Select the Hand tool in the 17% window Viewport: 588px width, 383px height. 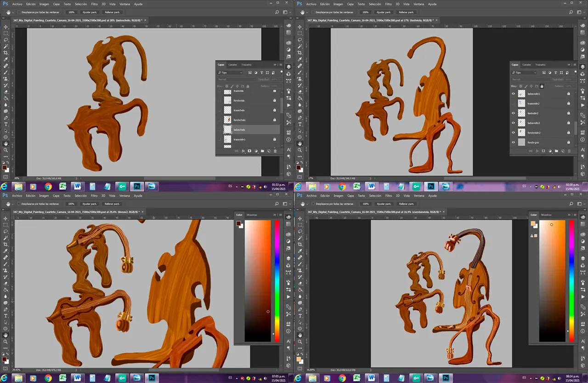point(300,143)
